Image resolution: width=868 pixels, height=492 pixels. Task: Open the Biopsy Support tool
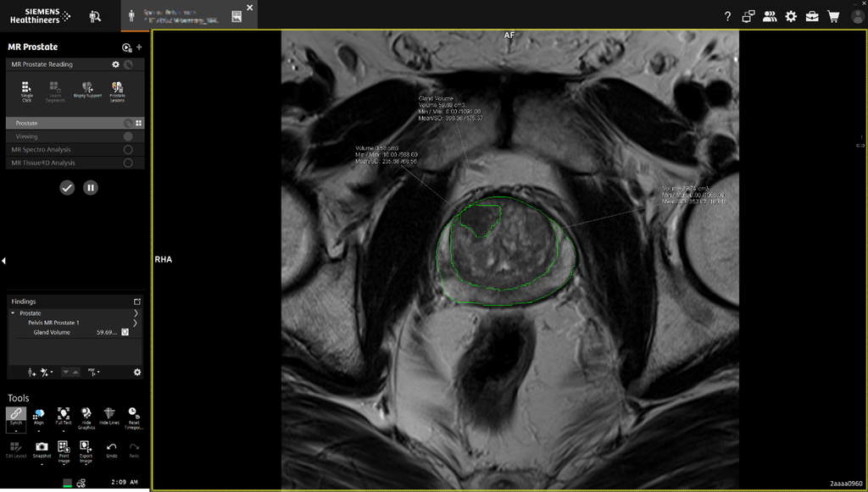[x=86, y=89]
